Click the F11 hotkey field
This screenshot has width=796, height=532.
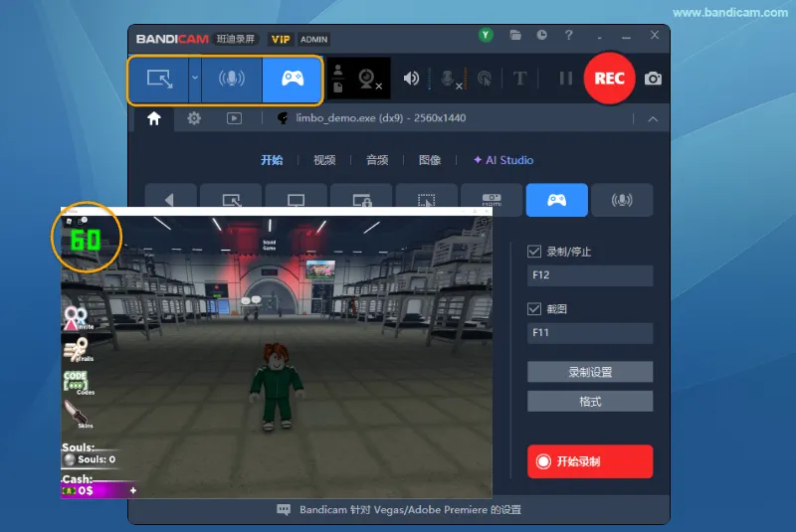(x=590, y=333)
